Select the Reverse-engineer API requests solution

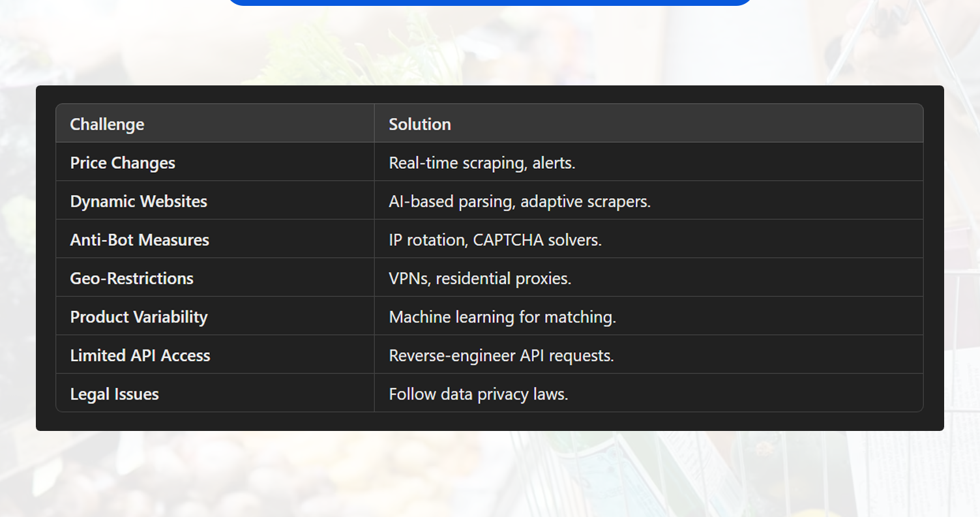point(502,355)
